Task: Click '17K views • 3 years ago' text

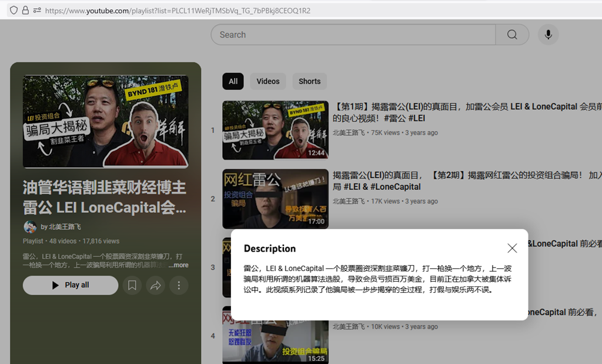Action: pyautogui.click(x=404, y=201)
